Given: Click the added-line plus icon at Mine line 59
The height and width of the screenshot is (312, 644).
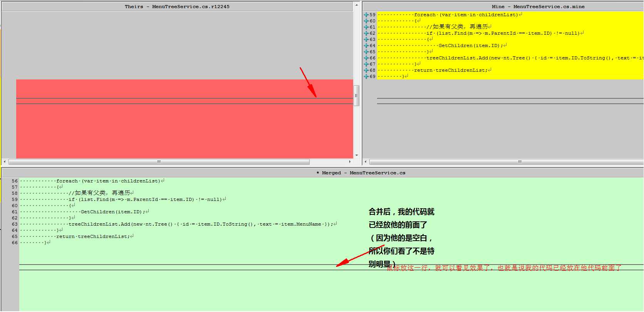Looking at the screenshot, I should tap(366, 15).
